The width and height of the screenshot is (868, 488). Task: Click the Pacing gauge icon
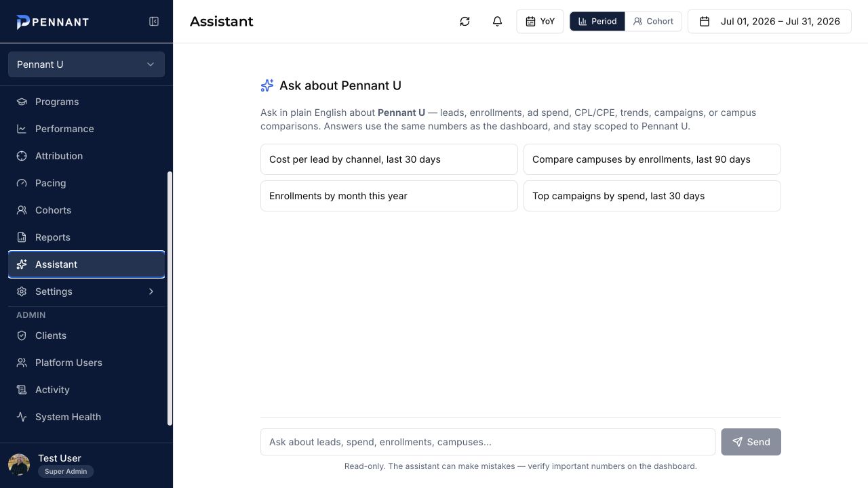pos(22,183)
